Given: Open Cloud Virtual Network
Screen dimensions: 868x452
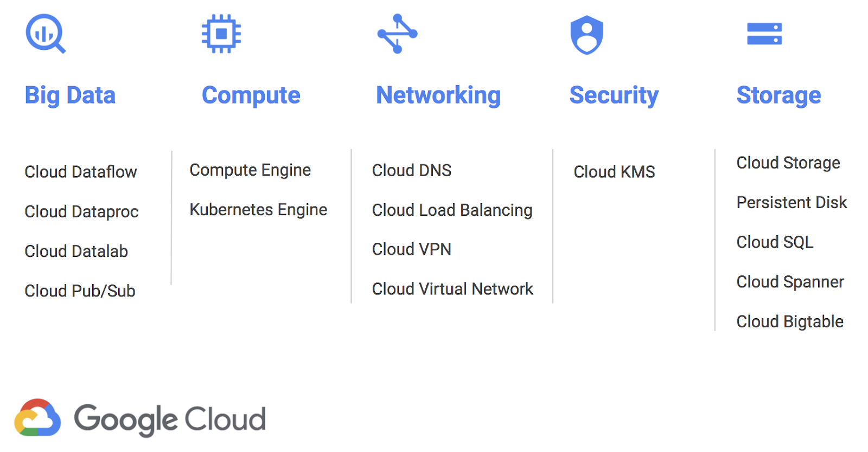Looking at the screenshot, I should pyautogui.click(x=452, y=289).
